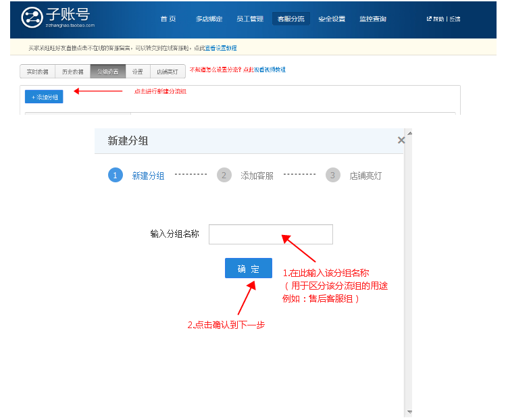The width and height of the screenshot is (506, 420).
Task: Click the 子账号 logo icon
Action: (32, 18)
